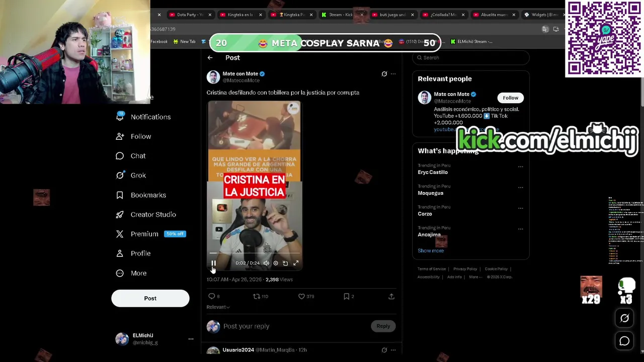Share the post via upload arrow icon

click(x=391, y=297)
